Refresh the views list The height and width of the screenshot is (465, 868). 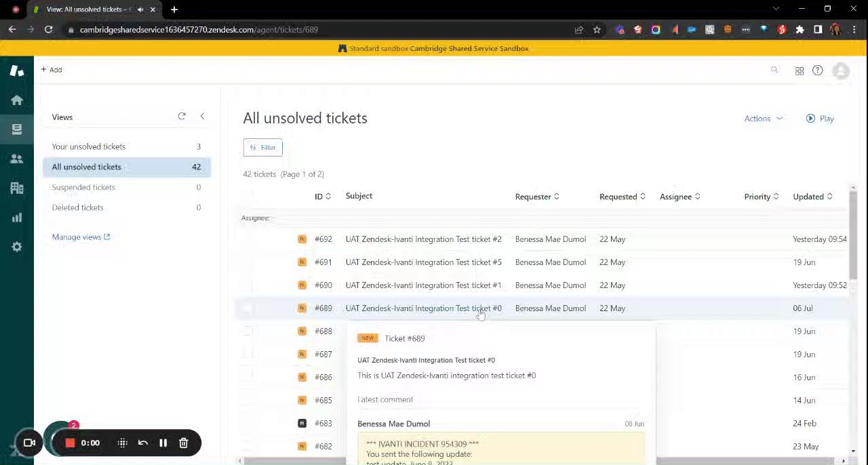click(x=182, y=117)
